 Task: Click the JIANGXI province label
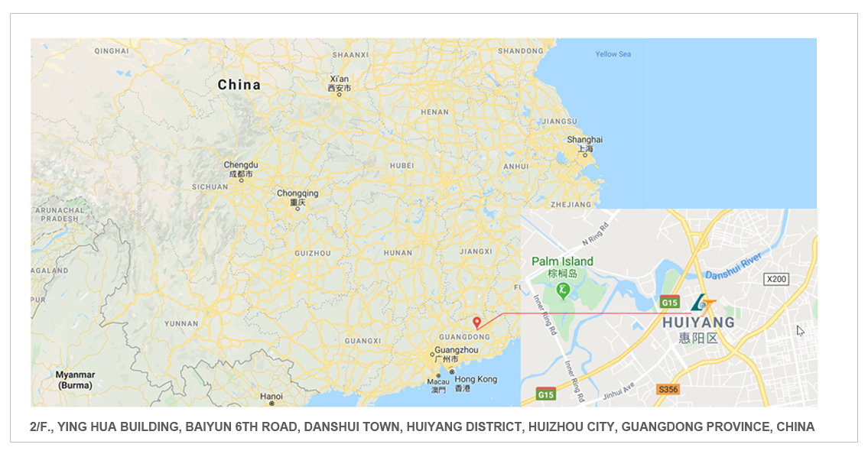coord(476,251)
